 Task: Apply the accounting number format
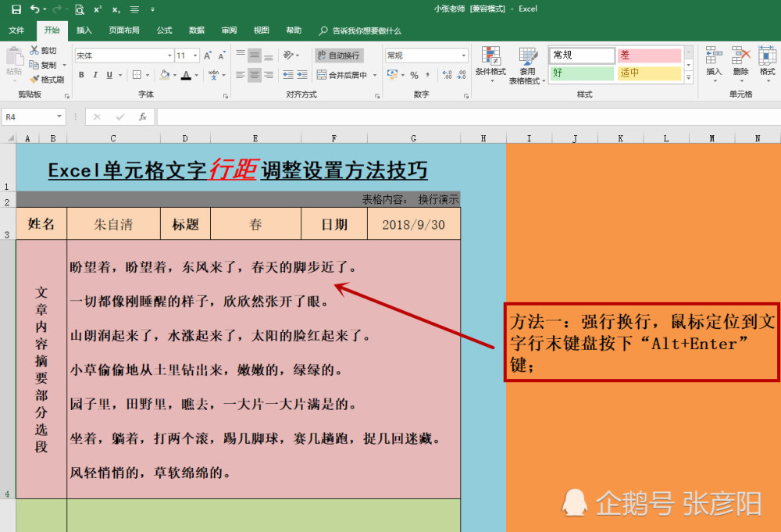coord(393,75)
